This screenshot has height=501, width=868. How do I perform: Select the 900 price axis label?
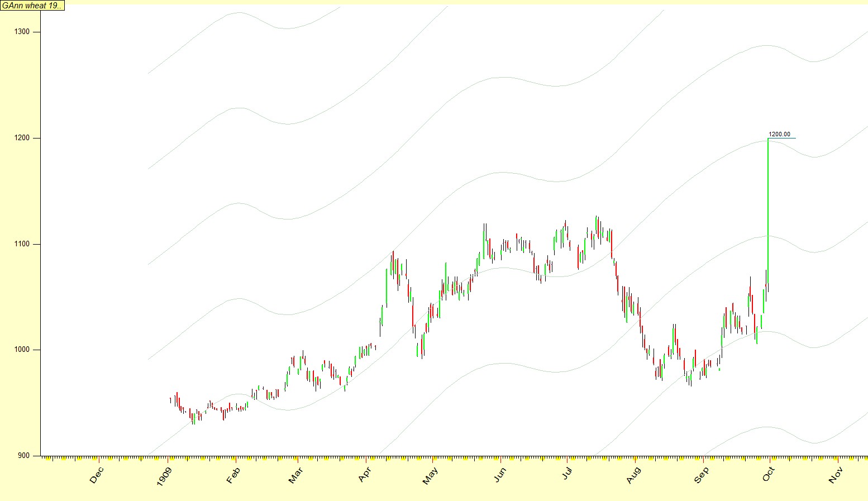coord(25,456)
